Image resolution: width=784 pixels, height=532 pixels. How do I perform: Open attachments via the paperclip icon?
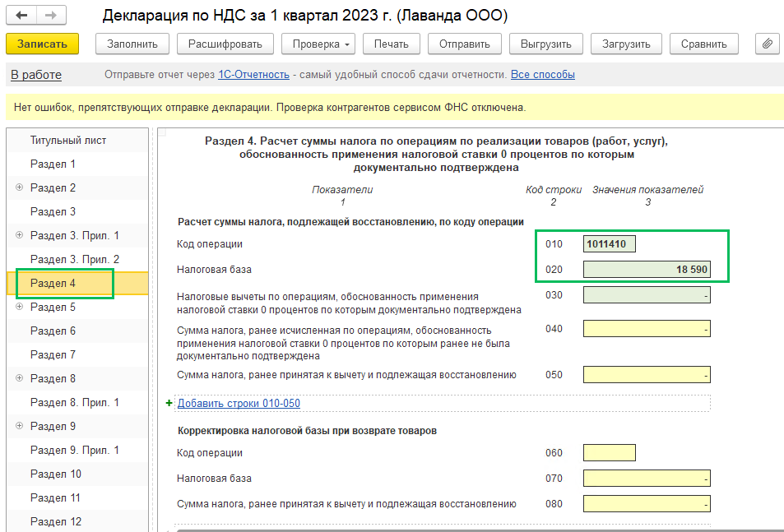(767, 44)
